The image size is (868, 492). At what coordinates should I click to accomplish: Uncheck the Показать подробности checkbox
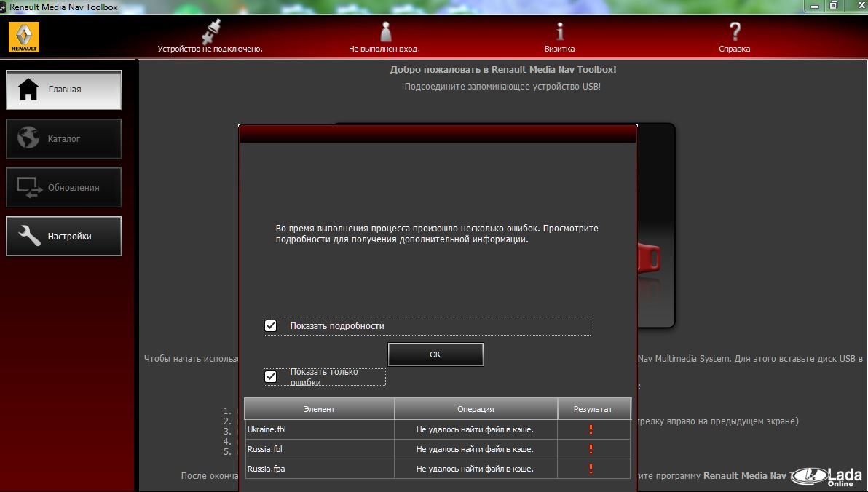pyautogui.click(x=271, y=325)
